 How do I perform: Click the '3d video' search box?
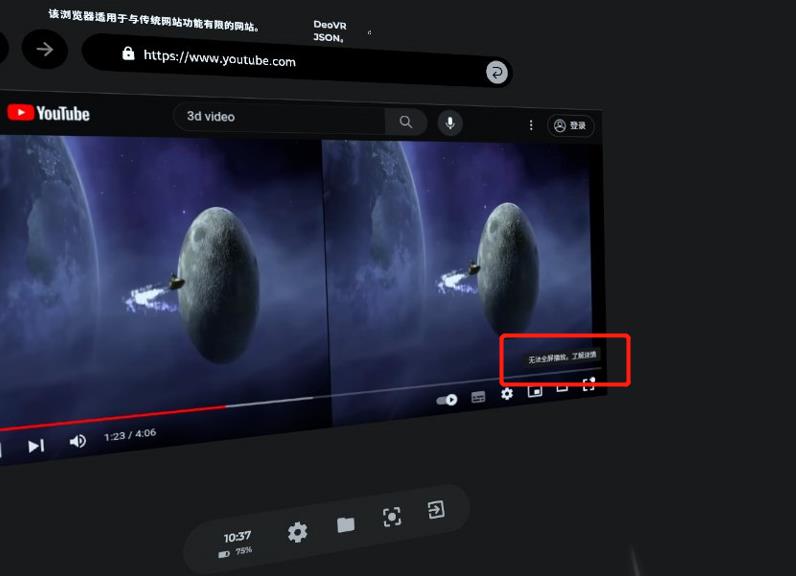pos(278,118)
